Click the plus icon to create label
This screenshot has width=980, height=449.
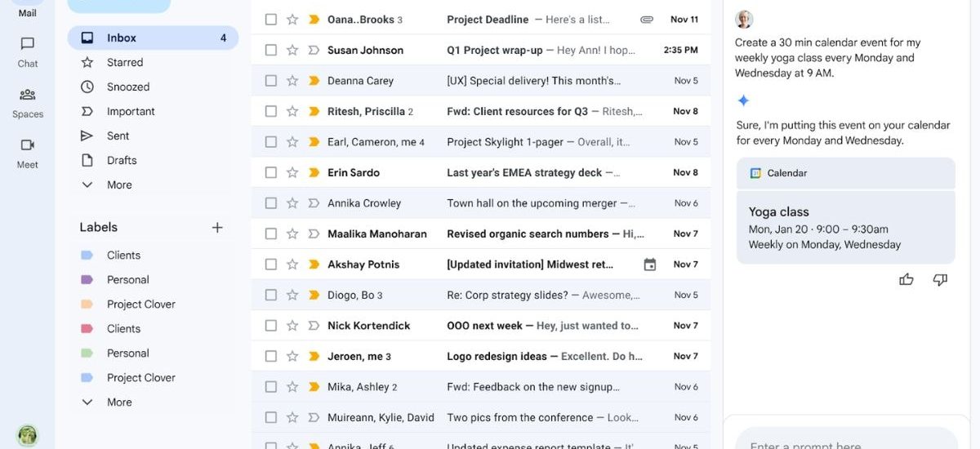pyautogui.click(x=217, y=228)
